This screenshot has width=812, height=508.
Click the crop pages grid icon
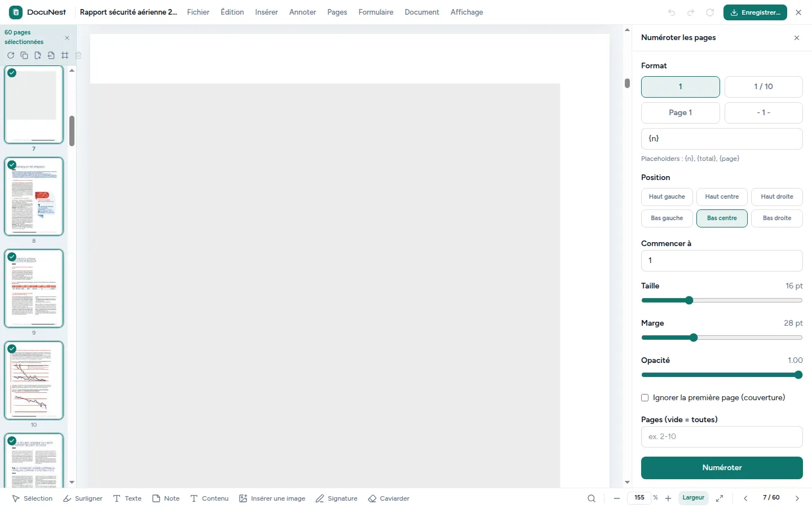(65, 55)
